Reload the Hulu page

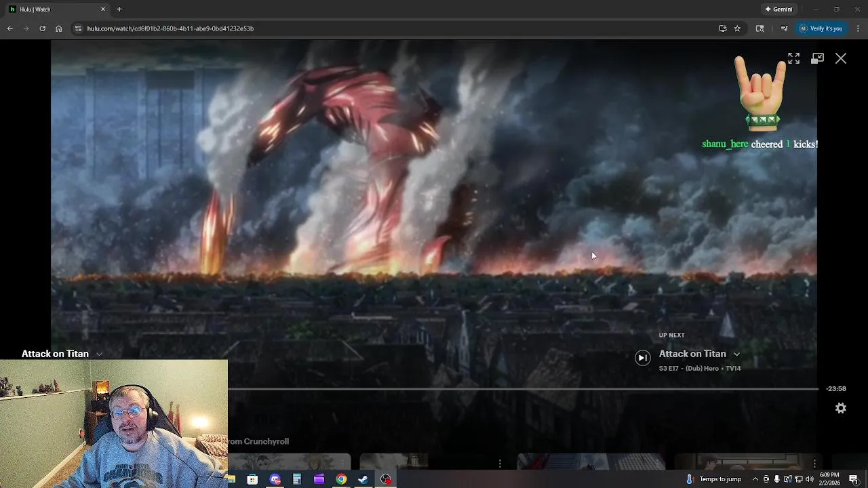point(42,28)
